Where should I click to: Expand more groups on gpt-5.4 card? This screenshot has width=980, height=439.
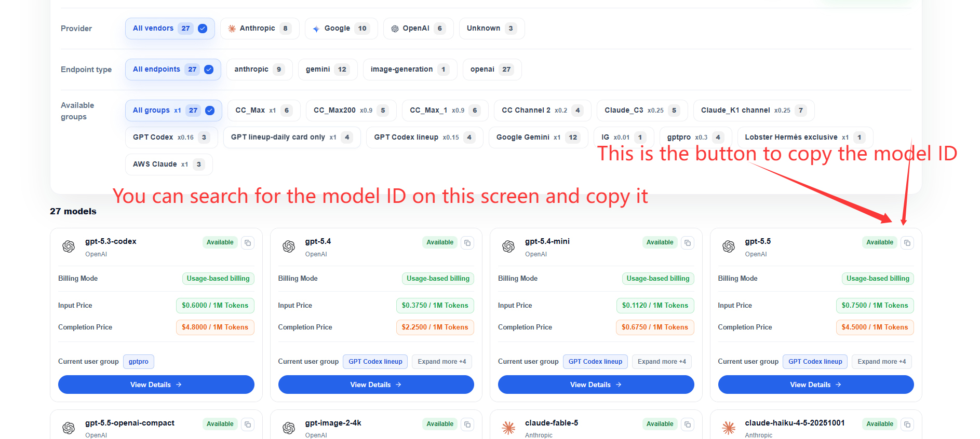[x=442, y=362]
